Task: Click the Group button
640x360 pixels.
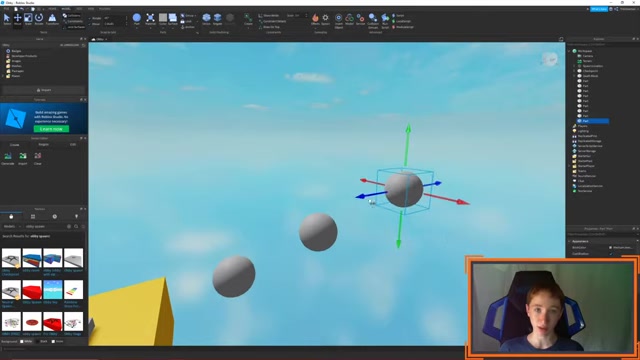Action: click(x=187, y=16)
